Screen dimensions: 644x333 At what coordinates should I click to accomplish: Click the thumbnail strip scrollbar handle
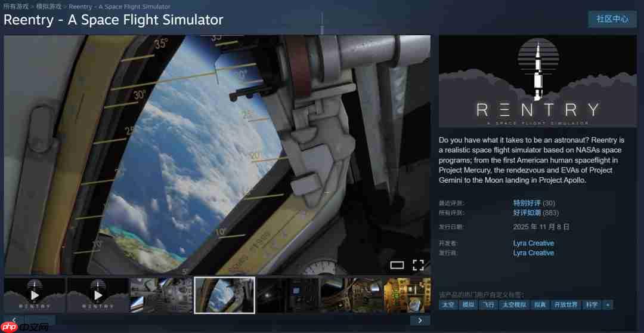coord(41,320)
